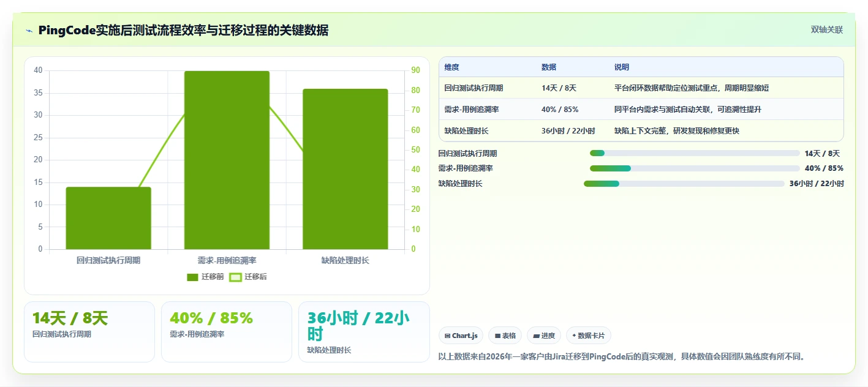Image resolution: width=868 pixels, height=387 pixels.
Task: Click x-axis label 需求-用例追溯率
Action: (227, 260)
